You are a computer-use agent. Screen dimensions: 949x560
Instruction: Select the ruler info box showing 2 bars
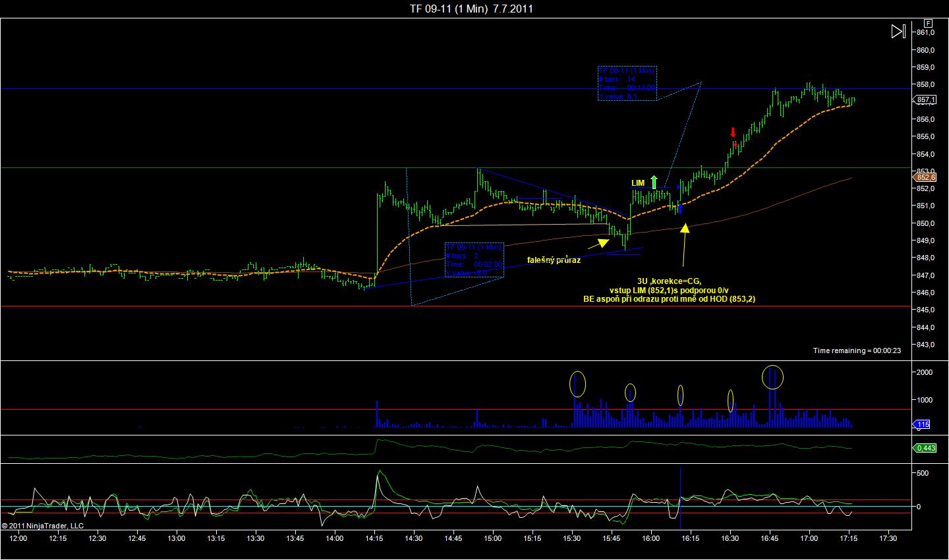click(474, 260)
